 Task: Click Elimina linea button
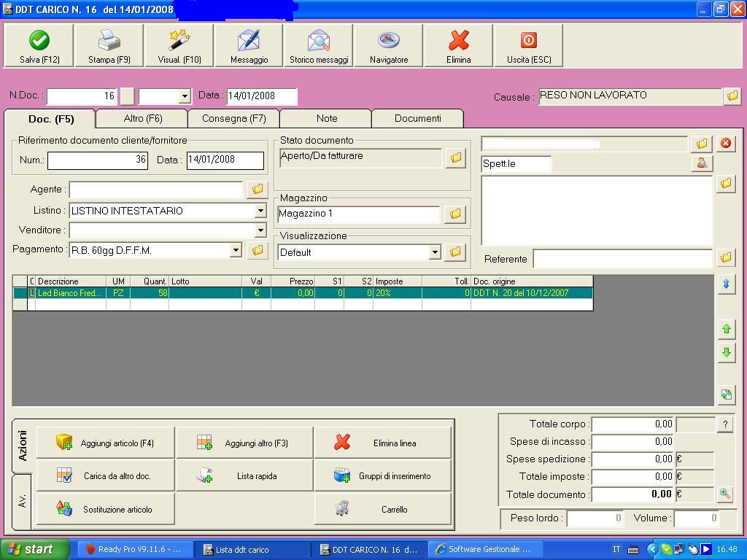pos(382,443)
